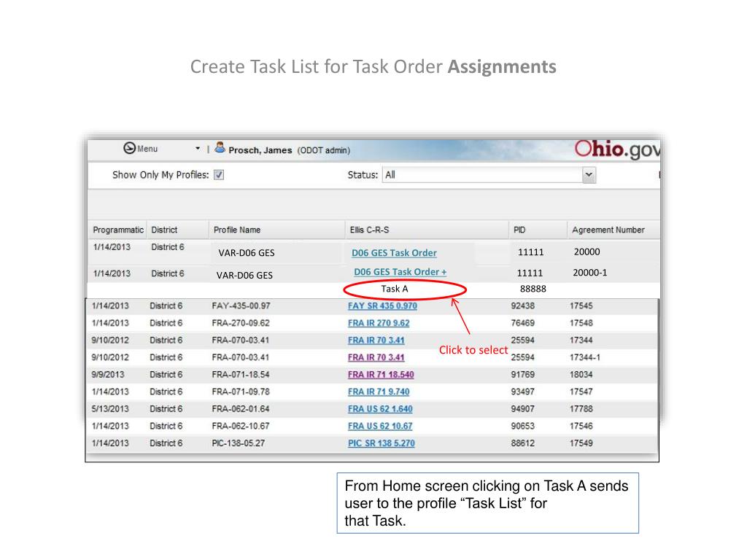747x560 pixels.
Task: Click agreement number 17547
Action: 581,392
